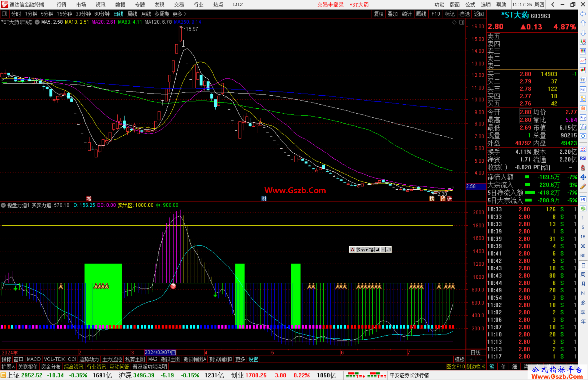Open the F10 company info sidebar icon
This screenshot has height=380, width=588.
tap(583, 89)
